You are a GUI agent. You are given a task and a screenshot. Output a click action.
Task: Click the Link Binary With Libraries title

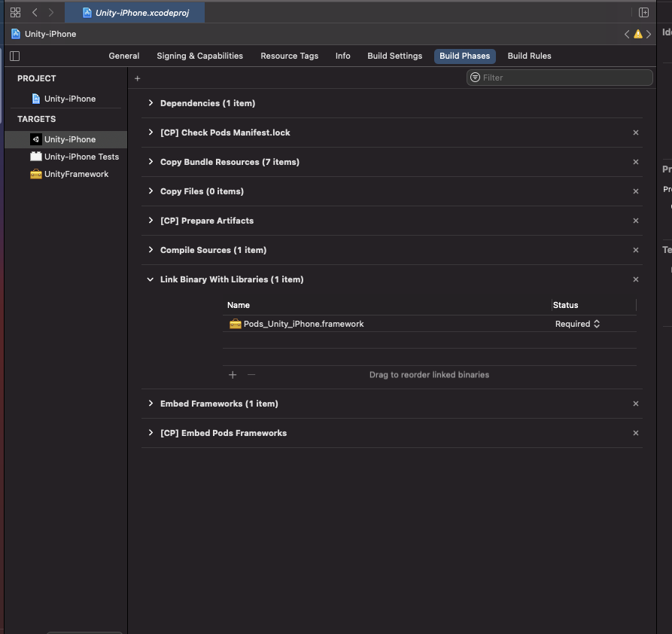(232, 279)
